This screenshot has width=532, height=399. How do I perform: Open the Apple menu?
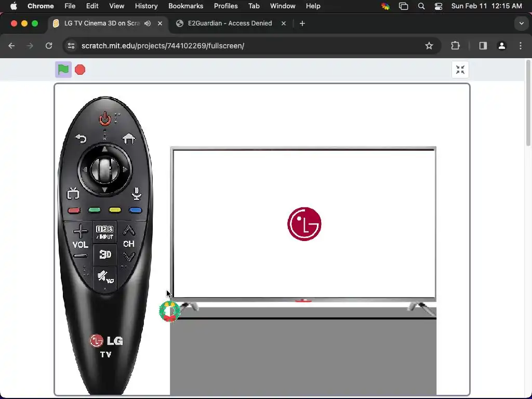pyautogui.click(x=14, y=6)
